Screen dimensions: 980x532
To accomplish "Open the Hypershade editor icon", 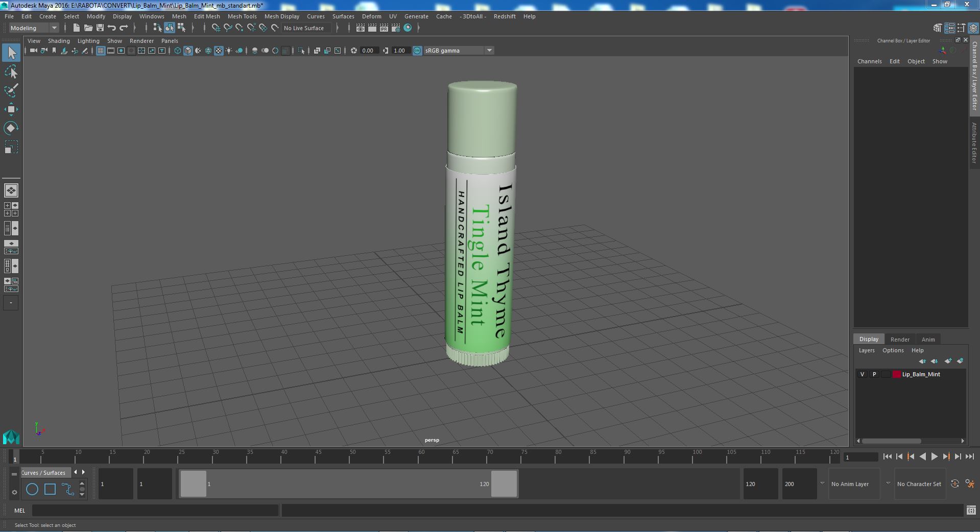I will pyautogui.click(x=408, y=28).
